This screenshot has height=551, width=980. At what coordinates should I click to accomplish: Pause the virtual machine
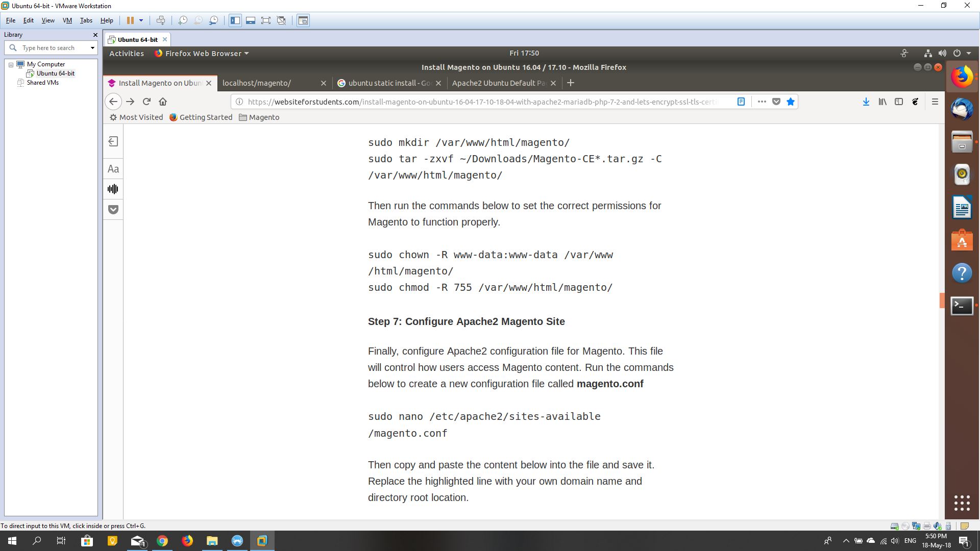point(130,20)
